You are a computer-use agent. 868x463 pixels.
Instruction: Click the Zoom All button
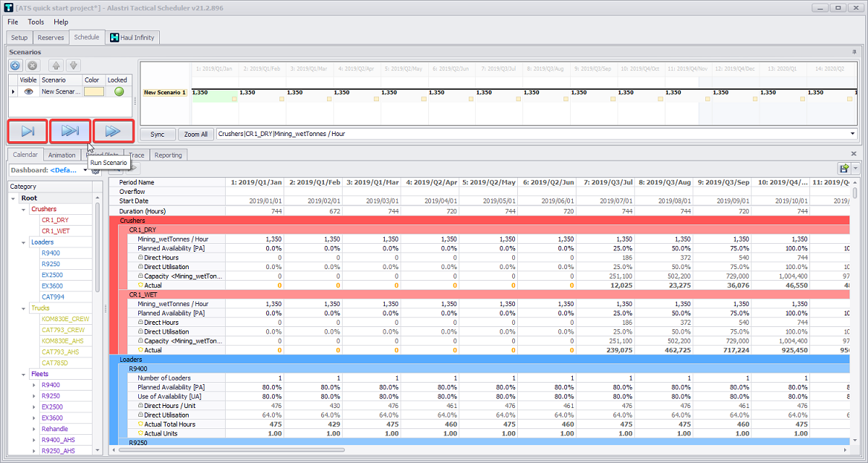tap(195, 135)
